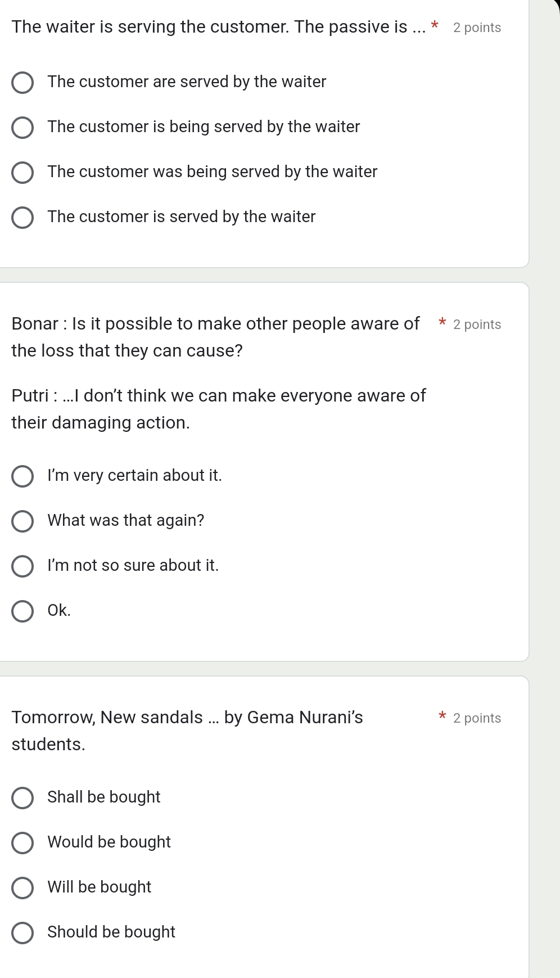Click the "2 points" label on the waiter question
The width and height of the screenshot is (560, 978).
(x=477, y=28)
